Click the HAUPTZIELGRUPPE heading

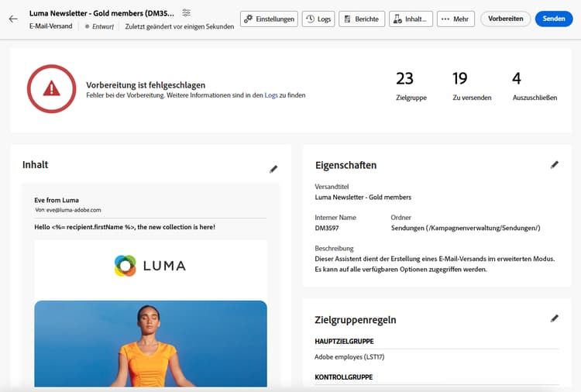[x=344, y=341]
